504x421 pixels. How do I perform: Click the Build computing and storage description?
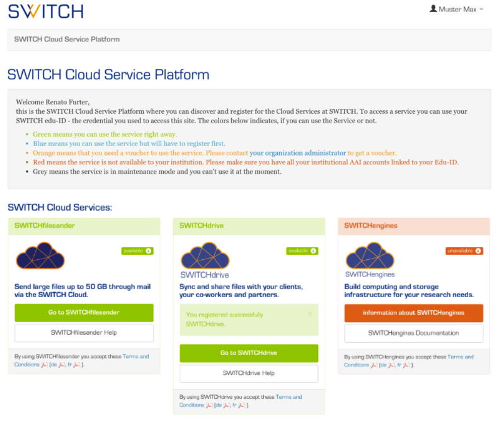[409, 291]
